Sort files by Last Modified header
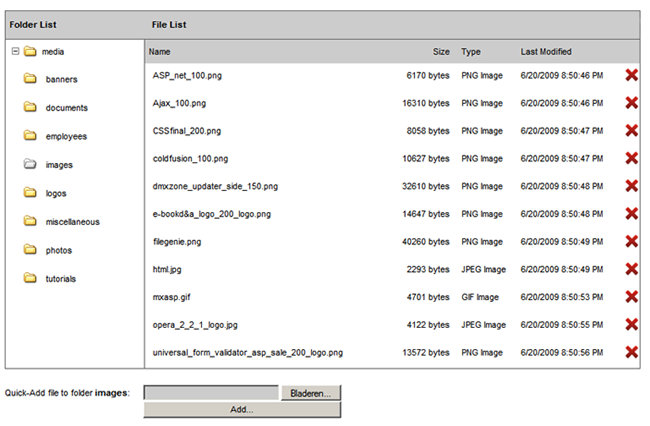Image resolution: width=650 pixels, height=426 pixels. point(546,52)
